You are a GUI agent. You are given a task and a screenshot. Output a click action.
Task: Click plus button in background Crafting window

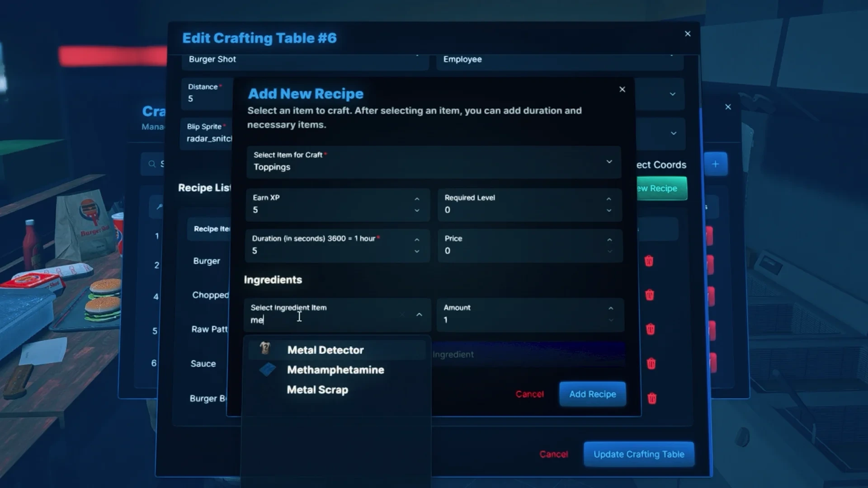[716, 164]
